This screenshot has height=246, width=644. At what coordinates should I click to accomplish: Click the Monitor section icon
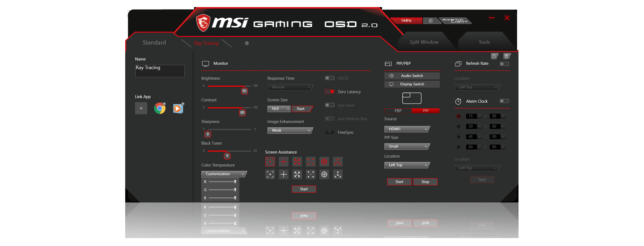click(206, 63)
